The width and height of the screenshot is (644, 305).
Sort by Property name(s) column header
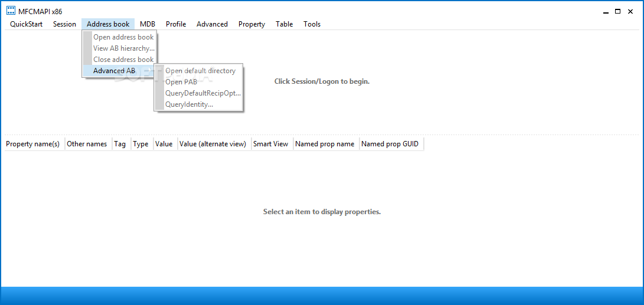point(33,144)
